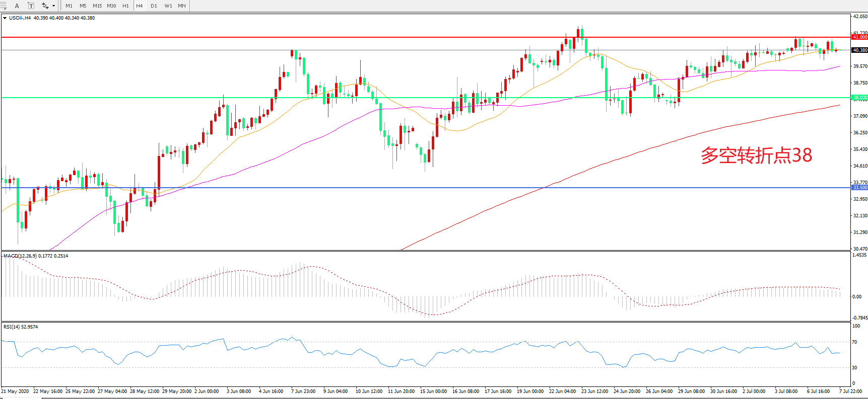Open the arrows tool dropdown arrow
868x399 pixels.
pyautogui.click(x=53, y=6)
